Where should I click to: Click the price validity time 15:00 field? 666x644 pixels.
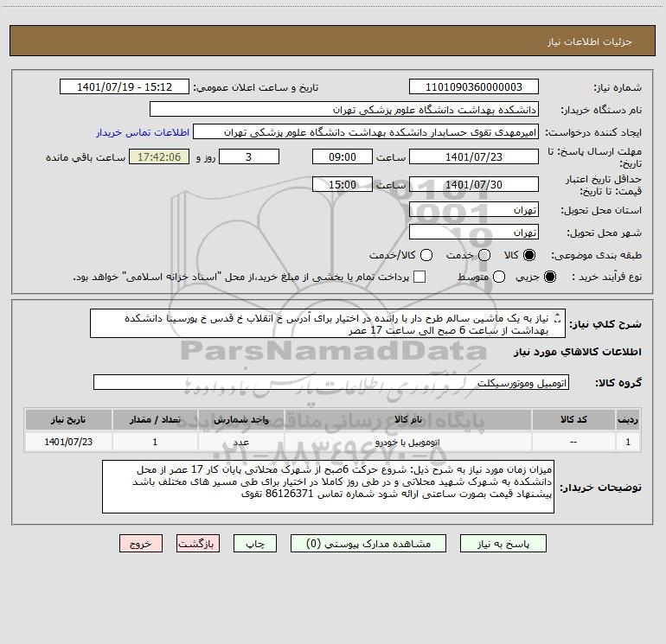[343, 185]
